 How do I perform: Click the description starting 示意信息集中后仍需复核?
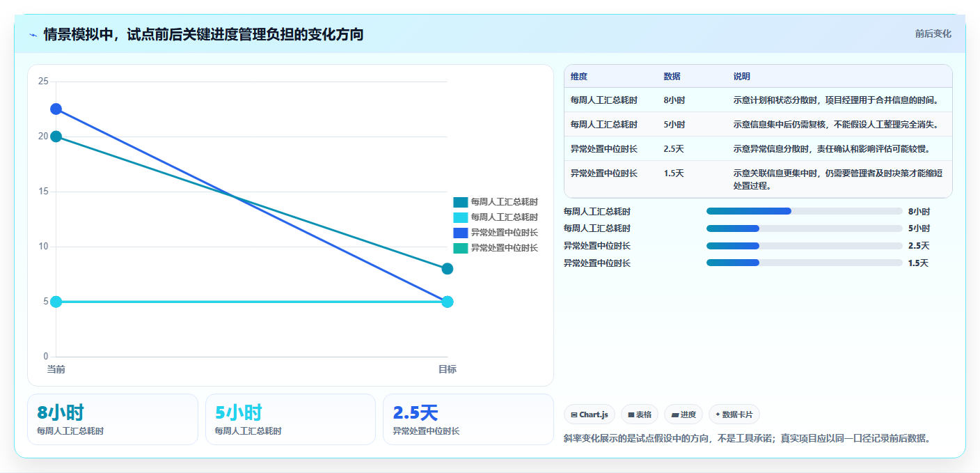pyautogui.click(x=836, y=125)
